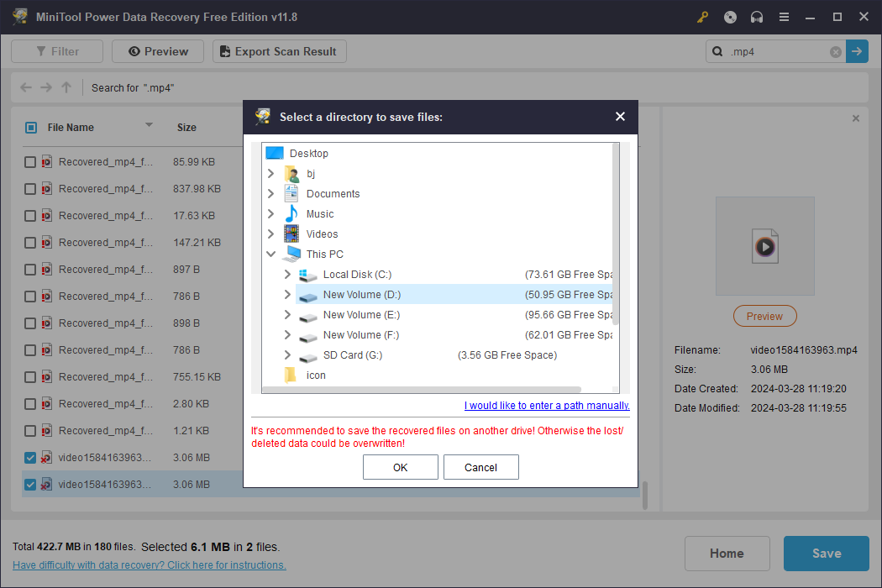Check the 897 B recovered file

(30, 270)
